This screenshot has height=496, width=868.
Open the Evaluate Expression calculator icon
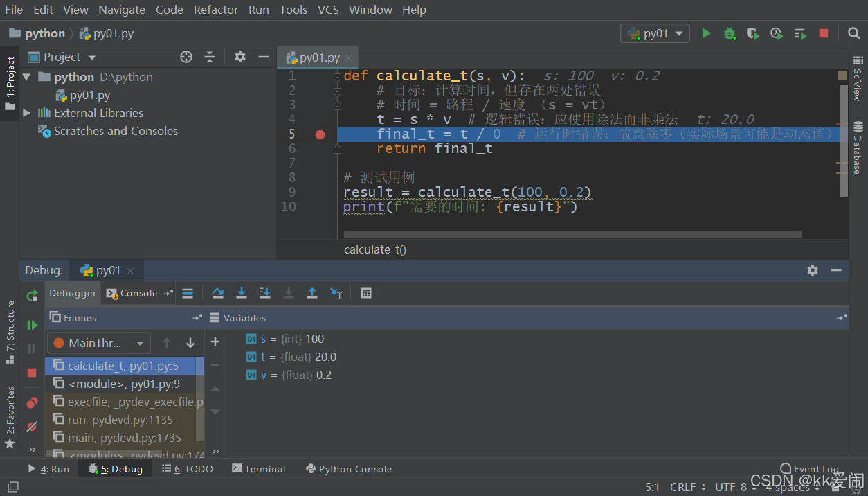click(365, 293)
